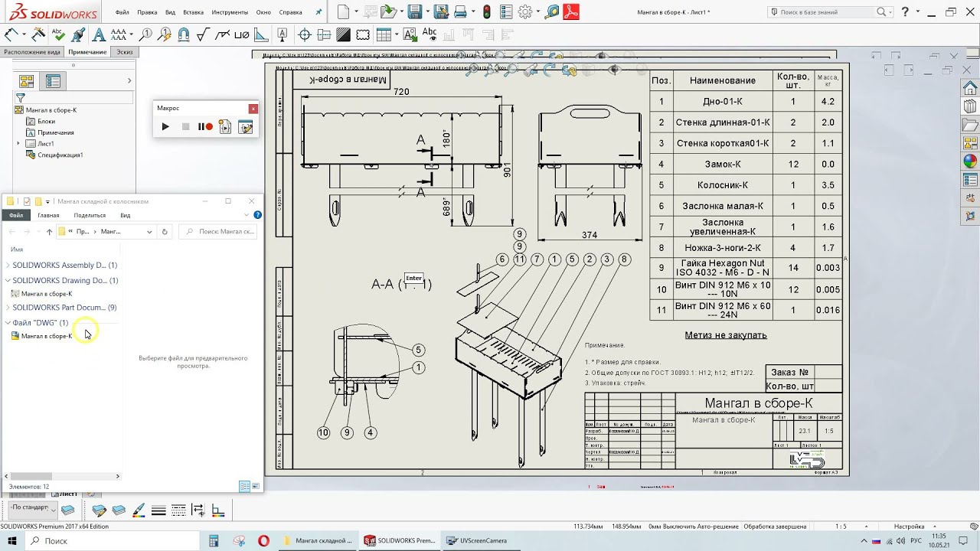This screenshot has height=551, width=980.
Task: Click the Explorer search box
Action: [218, 231]
